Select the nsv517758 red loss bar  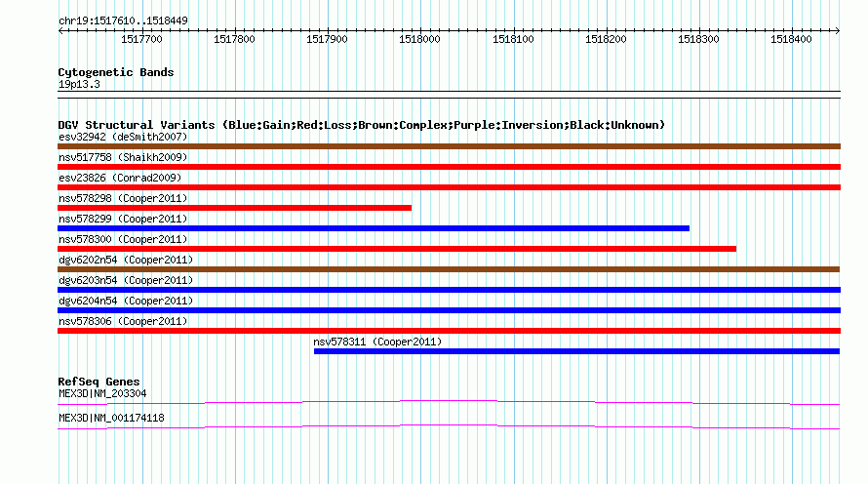tap(449, 167)
